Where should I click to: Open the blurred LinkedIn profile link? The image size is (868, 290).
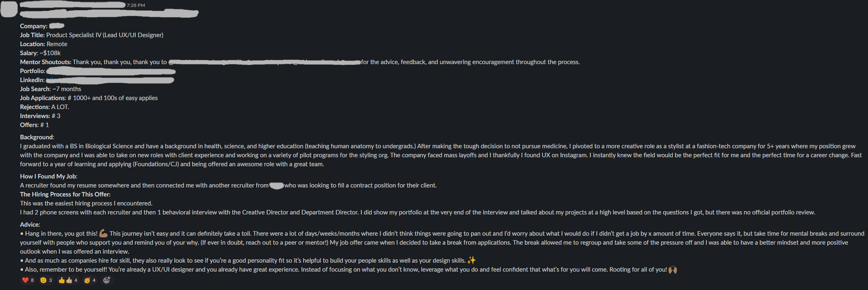click(x=110, y=80)
